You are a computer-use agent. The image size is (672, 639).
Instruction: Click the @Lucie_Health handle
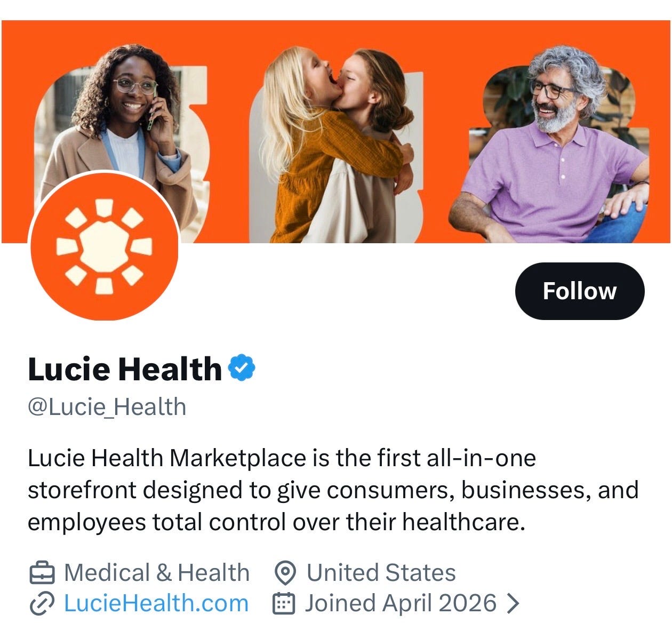(107, 407)
